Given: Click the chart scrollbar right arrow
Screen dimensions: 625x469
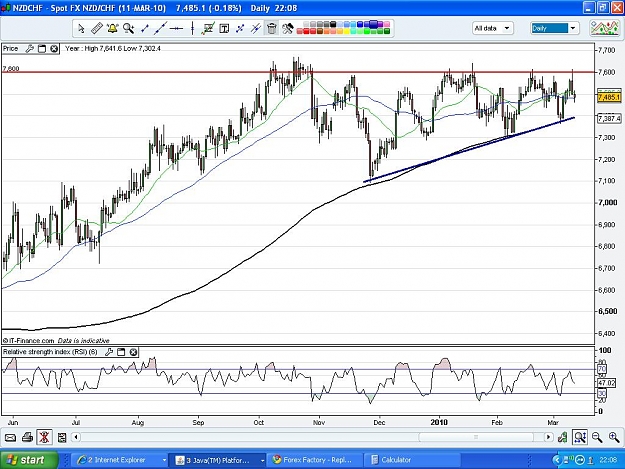Looking at the screenshot, I should coord(549,438).
